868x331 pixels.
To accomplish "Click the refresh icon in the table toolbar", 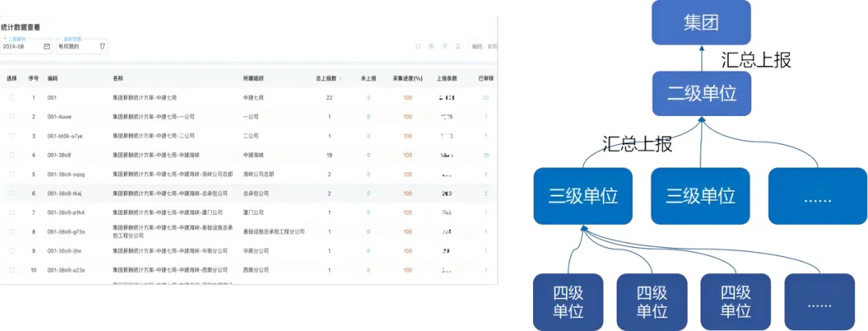I will click(418, 47).
